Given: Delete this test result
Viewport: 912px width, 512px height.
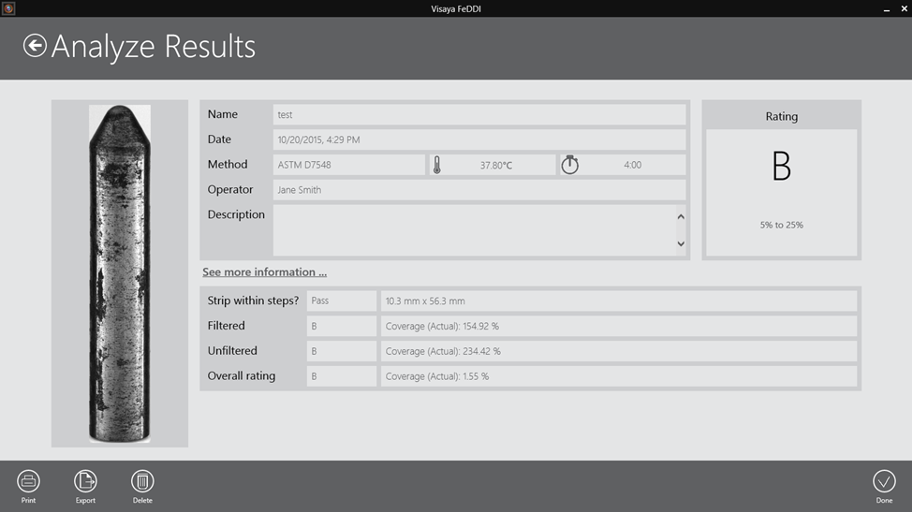Looking at the screenshot, I should [142, 481].
